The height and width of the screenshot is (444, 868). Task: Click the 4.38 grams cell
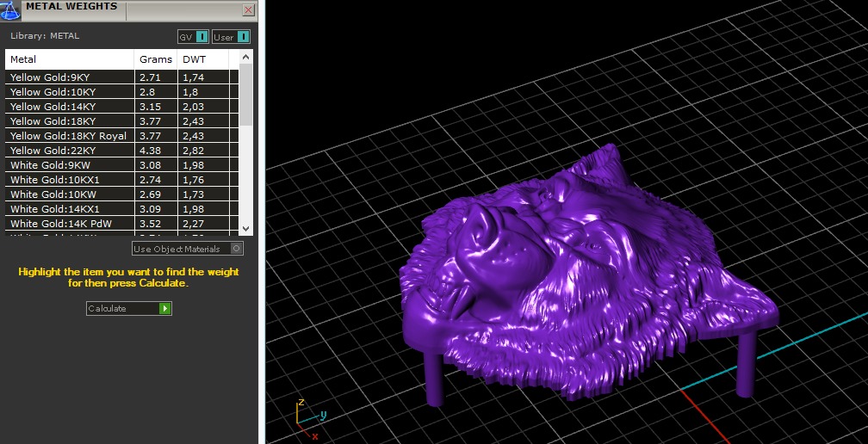pos(156,151)
